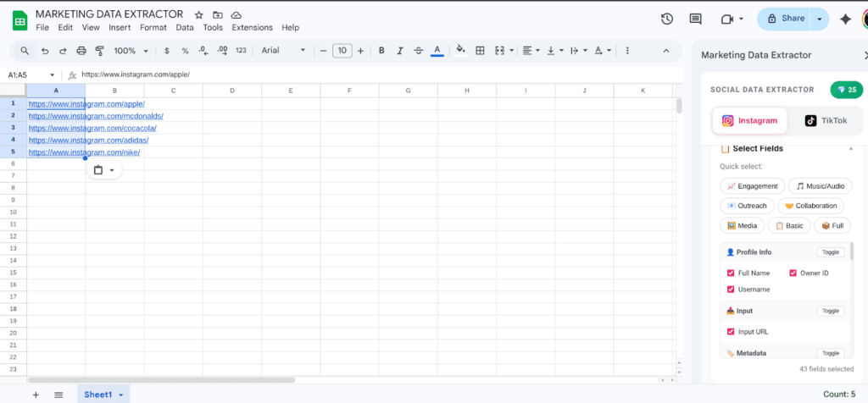Collapse the Select Fields section
The width and height of the screenshot is (868, 403).
(x=850, y=149)
